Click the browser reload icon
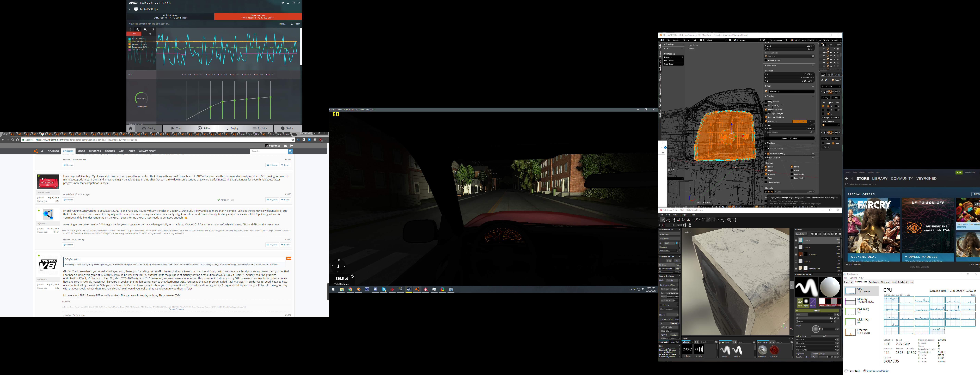Viewport: 980px width, 375px height. point(13,140)
